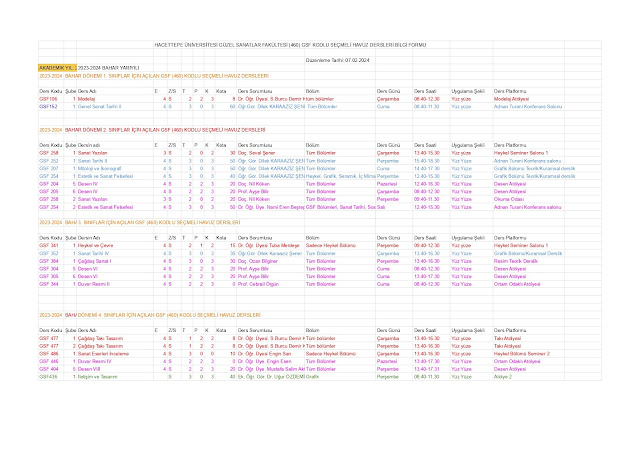The height and width of the screenshot is (452, 640).
Task: Select instructor 'Dr. Öğr. Üyesi Engin Sarı'
Action: pyautogui.click(x=264, y=354)
